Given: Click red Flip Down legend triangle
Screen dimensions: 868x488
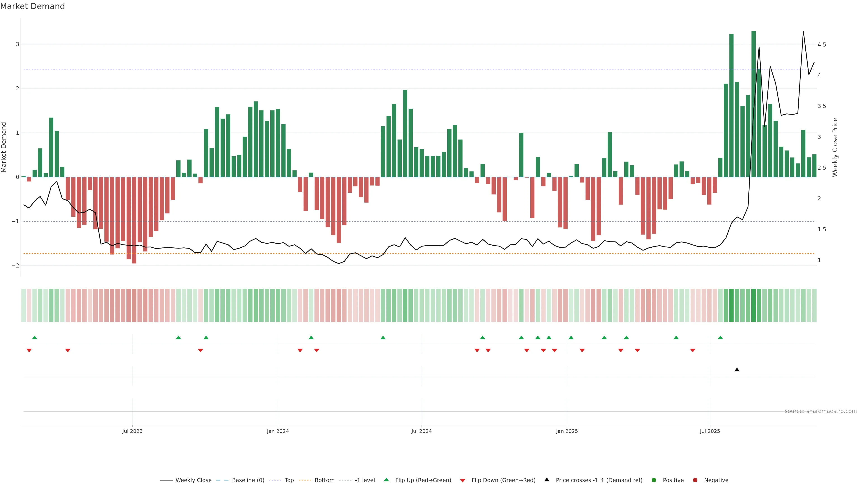Looking at the screenshot, I should (x=463, y=481).
